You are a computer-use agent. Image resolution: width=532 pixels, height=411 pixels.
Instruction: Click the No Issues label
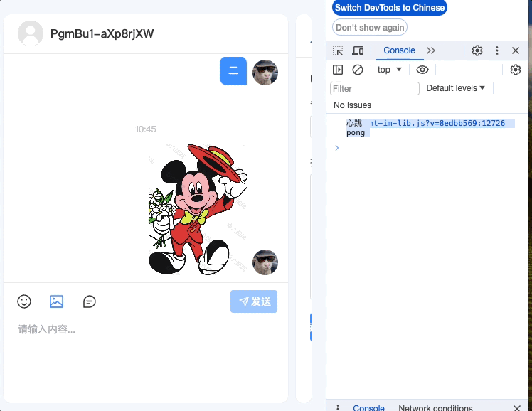tap(353, 105)
